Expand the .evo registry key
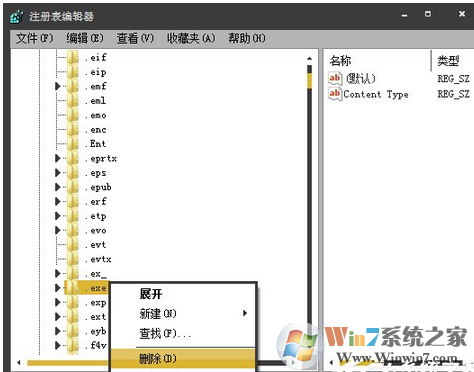474x372 pixels. click(x=58, y=230)
